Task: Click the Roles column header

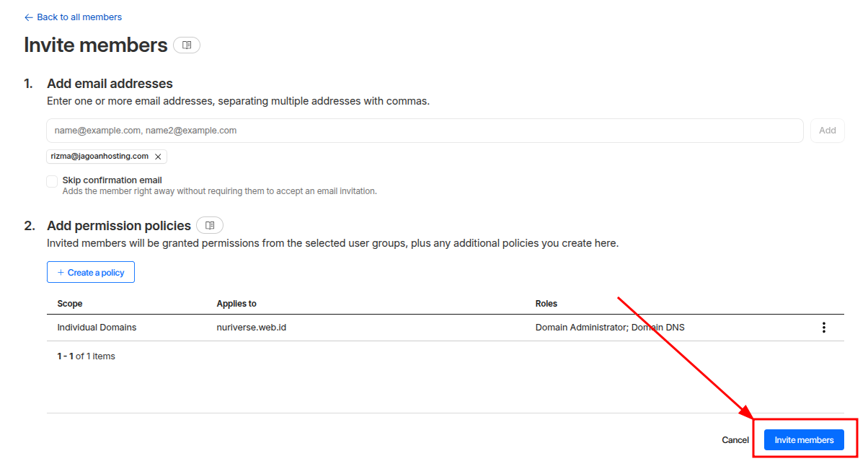Action: 546,304
